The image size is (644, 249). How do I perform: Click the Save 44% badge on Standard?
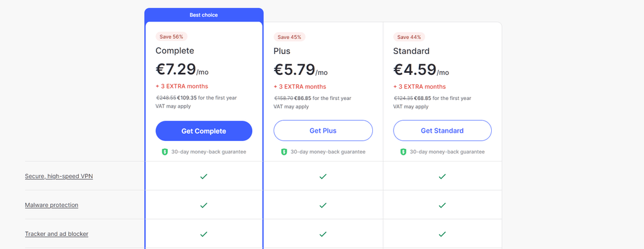pos(409,37)
